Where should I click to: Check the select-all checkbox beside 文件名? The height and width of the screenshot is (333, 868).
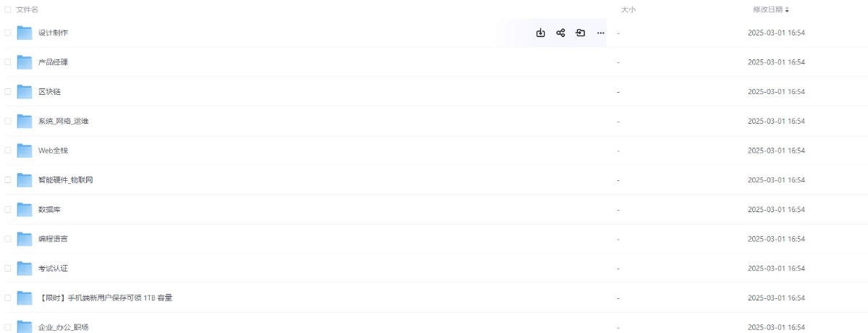point(8,9)
